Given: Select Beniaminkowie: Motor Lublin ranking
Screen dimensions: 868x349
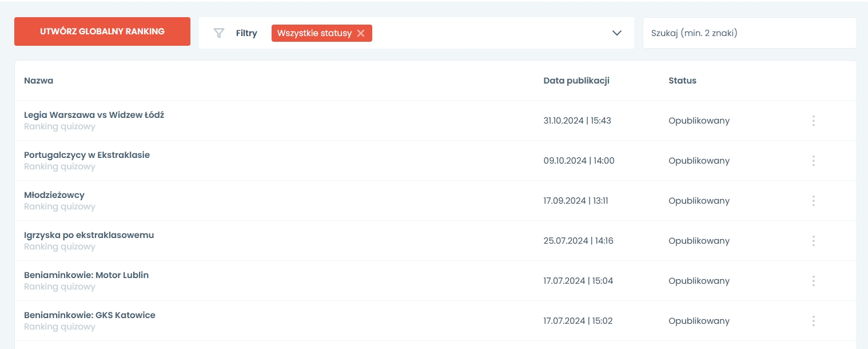Looking at the screenshot, I should point(86,275).
